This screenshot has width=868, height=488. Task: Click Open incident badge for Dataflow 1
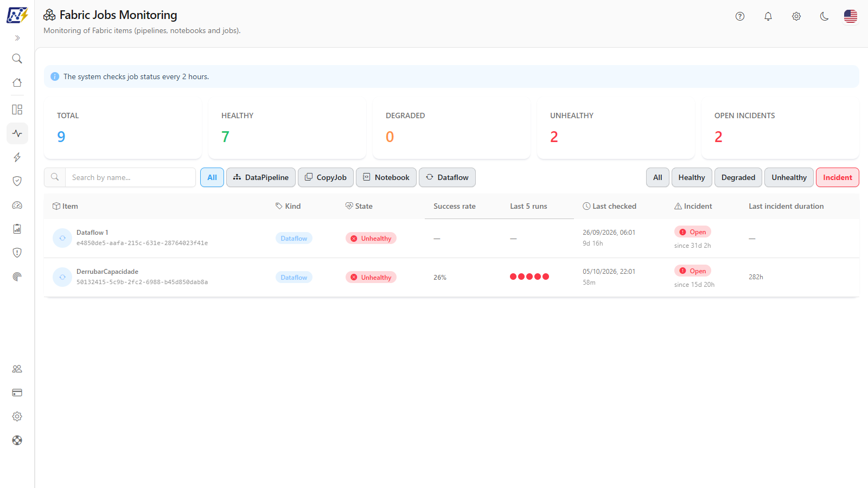693,232
